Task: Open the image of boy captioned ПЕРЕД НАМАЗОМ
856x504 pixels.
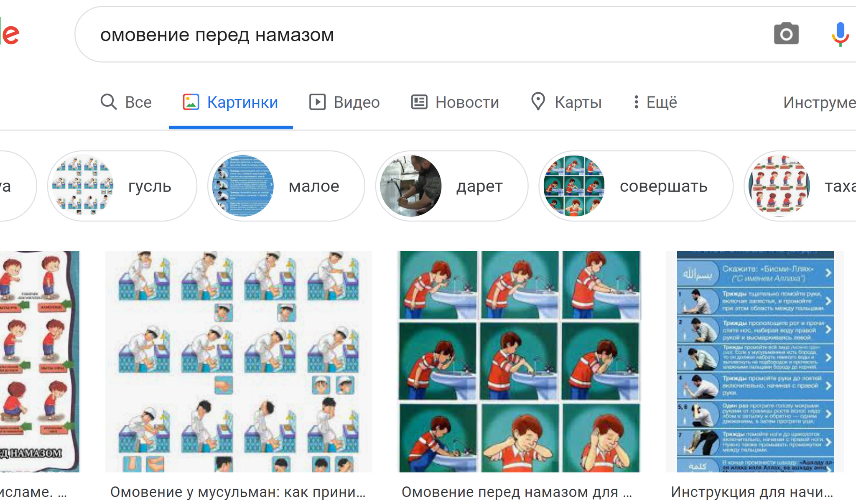Action: point(40,361)
